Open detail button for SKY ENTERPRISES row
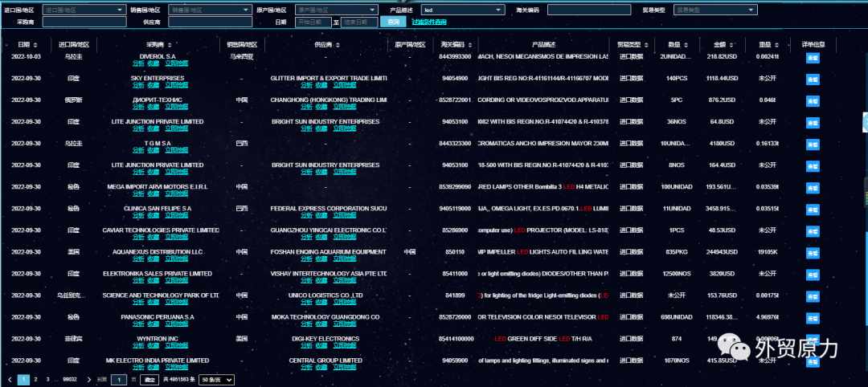Screen dimensions: 868x387 (813, 79)
